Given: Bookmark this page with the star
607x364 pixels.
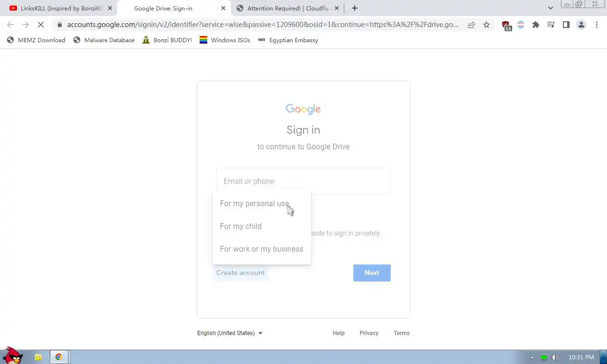Looking at the screenshot, I should 487,25.
